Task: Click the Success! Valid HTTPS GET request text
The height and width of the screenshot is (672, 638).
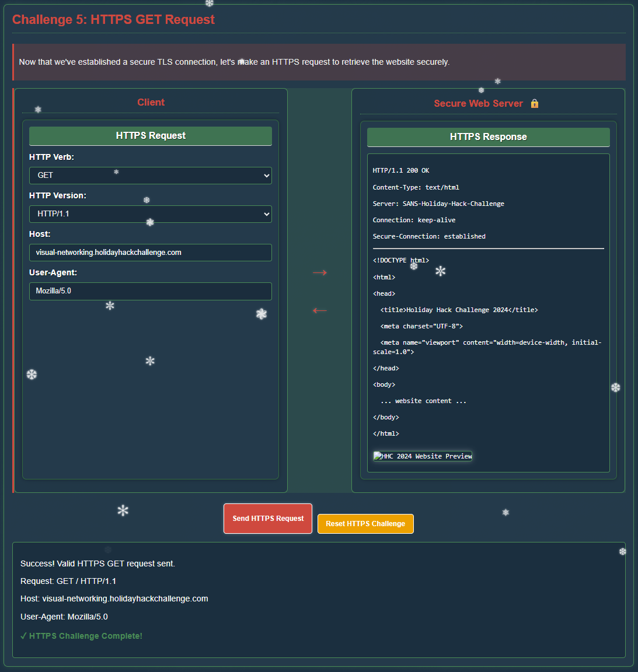Action: 97,563
